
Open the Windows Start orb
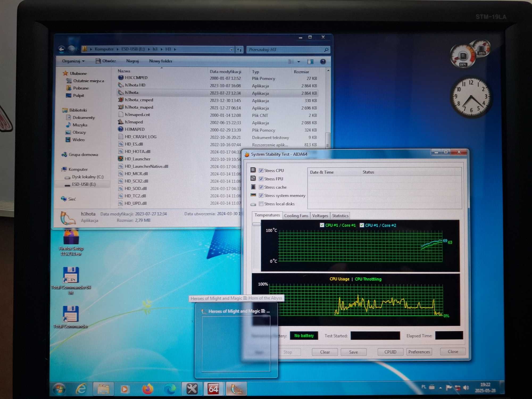[x=59, y=389]
